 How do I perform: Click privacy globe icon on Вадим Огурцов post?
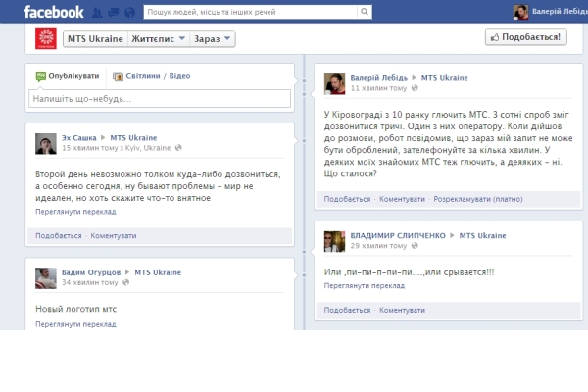(x=126, y=282)
